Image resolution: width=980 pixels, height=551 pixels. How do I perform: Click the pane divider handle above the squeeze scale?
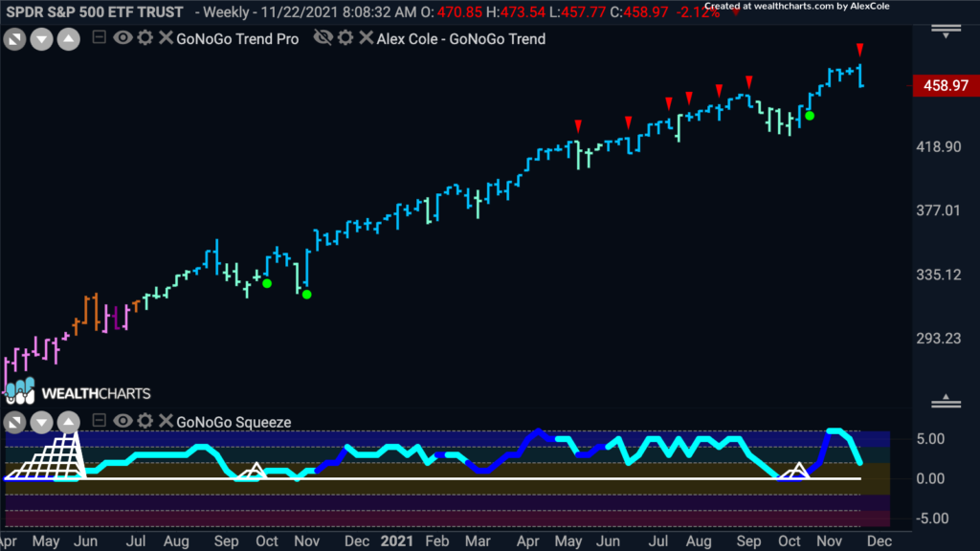[947, 402]
